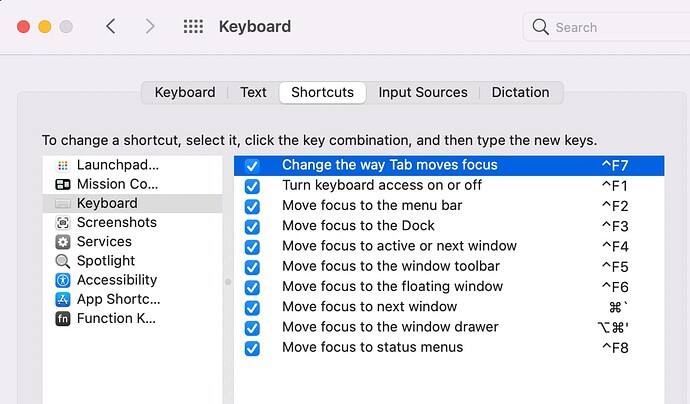Click the ^F2 shortcut key for menu bar focus
The width and height of the screenshot is (690, 404).
(x=614, y=206)
